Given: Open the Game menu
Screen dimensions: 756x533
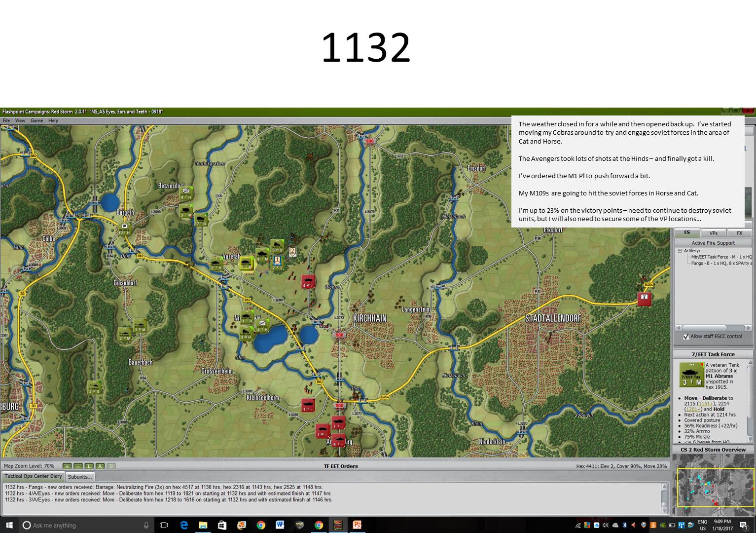Looking at the screenshot, I should 36,120.
